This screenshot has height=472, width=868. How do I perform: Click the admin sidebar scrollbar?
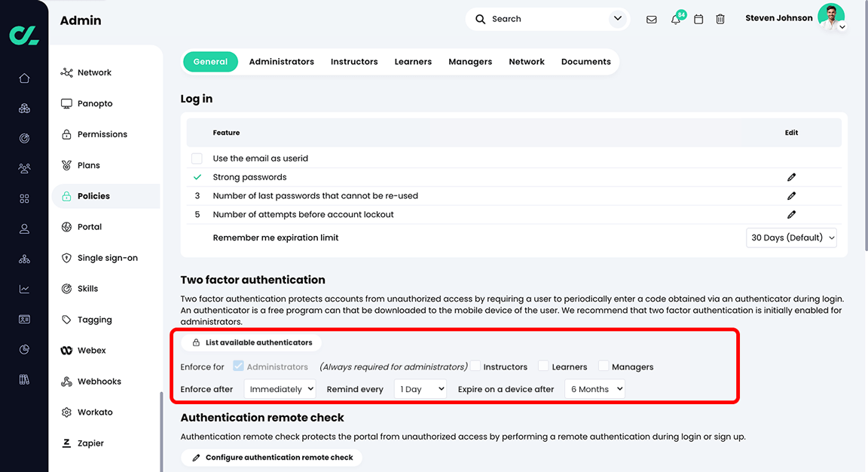[161, 431]
